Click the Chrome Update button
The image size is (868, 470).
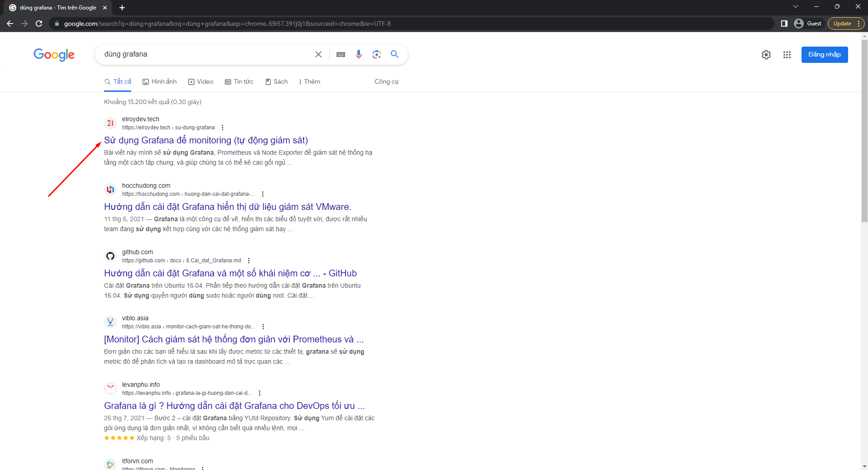pos(846,24)
